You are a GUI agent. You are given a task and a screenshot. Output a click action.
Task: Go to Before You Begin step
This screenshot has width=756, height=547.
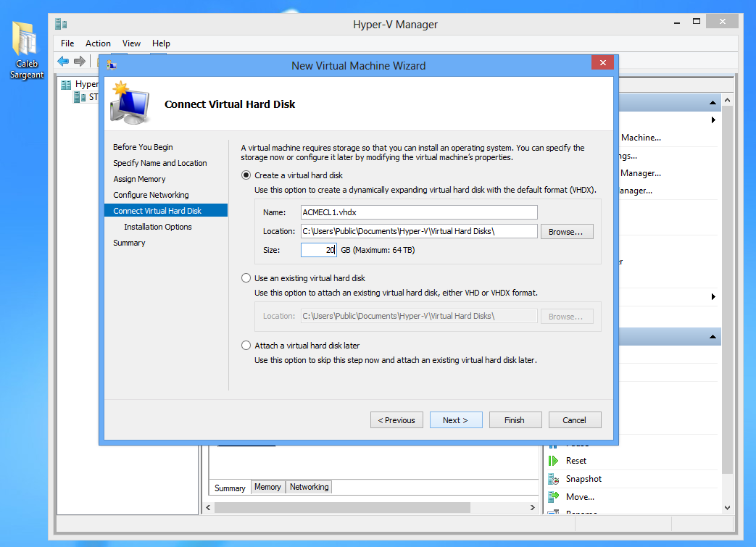coord(143,147)
